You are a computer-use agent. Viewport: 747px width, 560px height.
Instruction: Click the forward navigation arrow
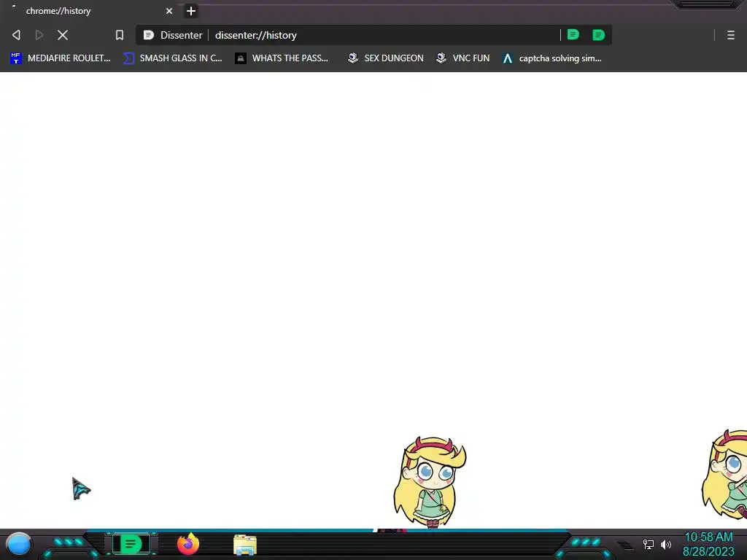coord(39,35)
